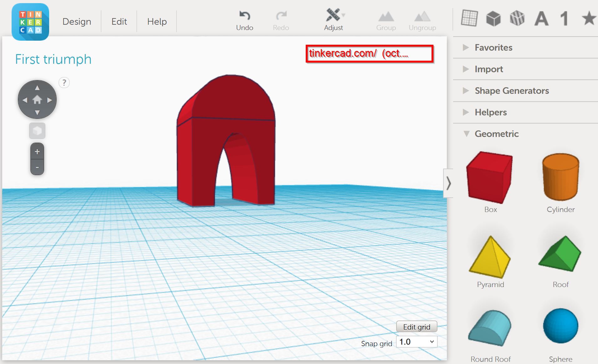Click the Redo button
This screenshot has height=364, width=598.
pyautogui.click(x=281, y=21)
